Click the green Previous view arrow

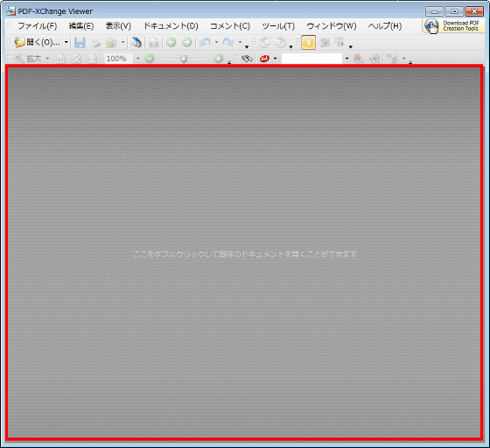point(171,42)
